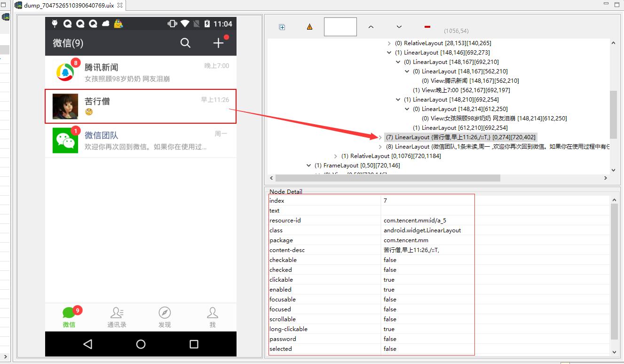624x364 pixels.
Task: Click the orange warning triangle toolbar icon
Action: click(309, 27)
